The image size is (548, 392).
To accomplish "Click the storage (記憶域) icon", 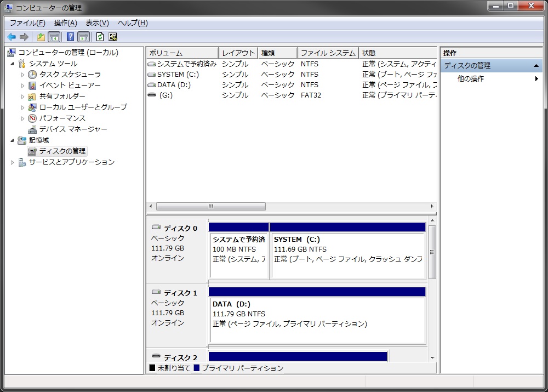I will [x=22, y=140].
